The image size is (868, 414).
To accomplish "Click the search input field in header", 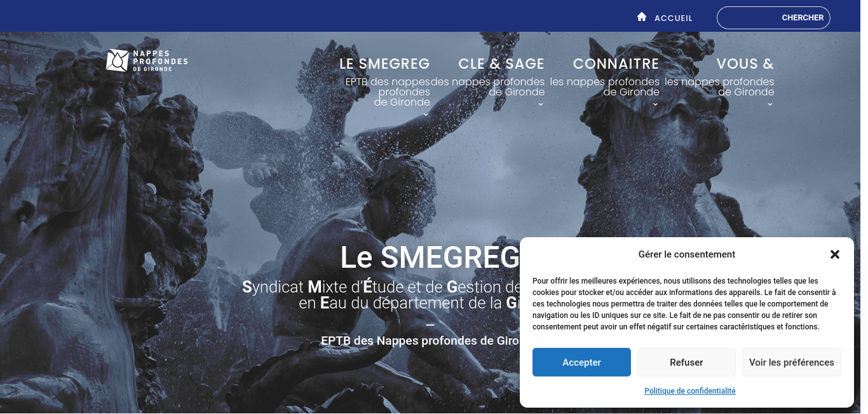I will pos(747,18).
